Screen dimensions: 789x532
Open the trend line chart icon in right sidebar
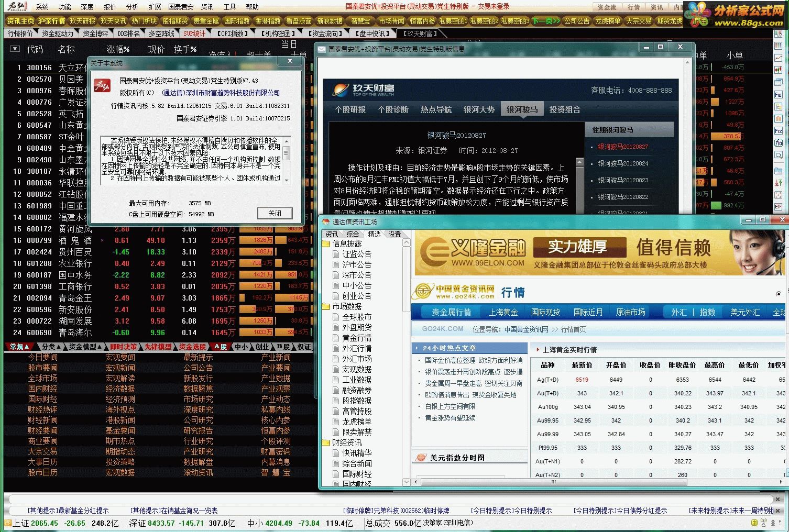pyautogui.click(x=778, y=58)
